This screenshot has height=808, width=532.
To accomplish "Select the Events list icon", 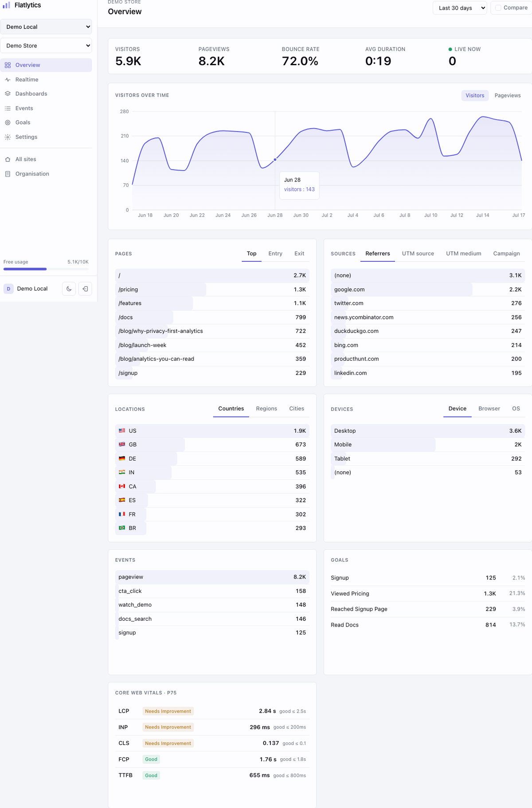I will 8,108.
